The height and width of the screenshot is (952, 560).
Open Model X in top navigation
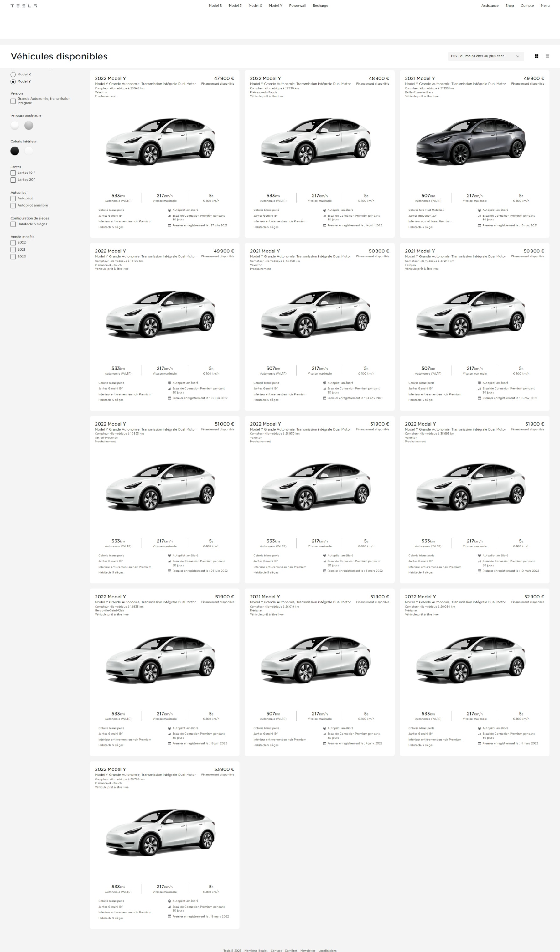255,6
